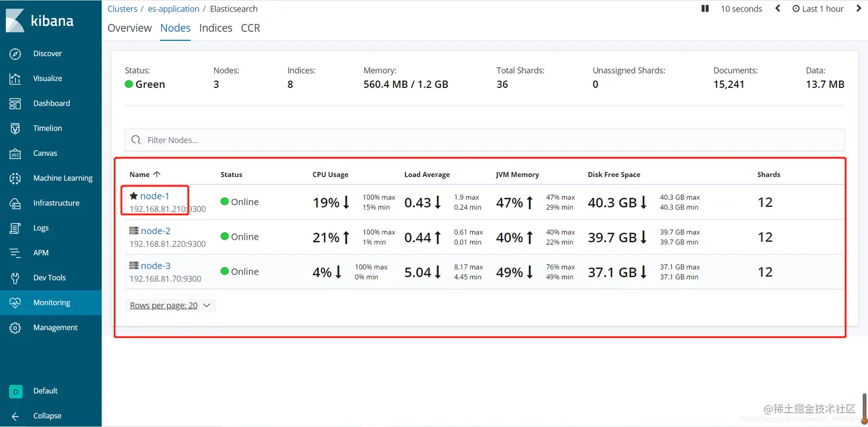Click the Green cluster status text
The image size is (868, 427).
pyautogui.click(x=150, y=84)
